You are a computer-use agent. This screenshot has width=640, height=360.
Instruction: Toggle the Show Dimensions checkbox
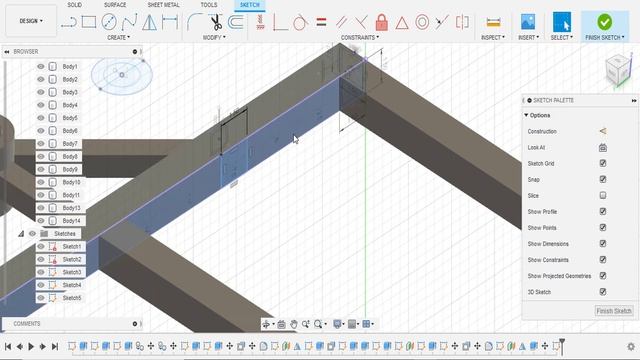[603, 244]
